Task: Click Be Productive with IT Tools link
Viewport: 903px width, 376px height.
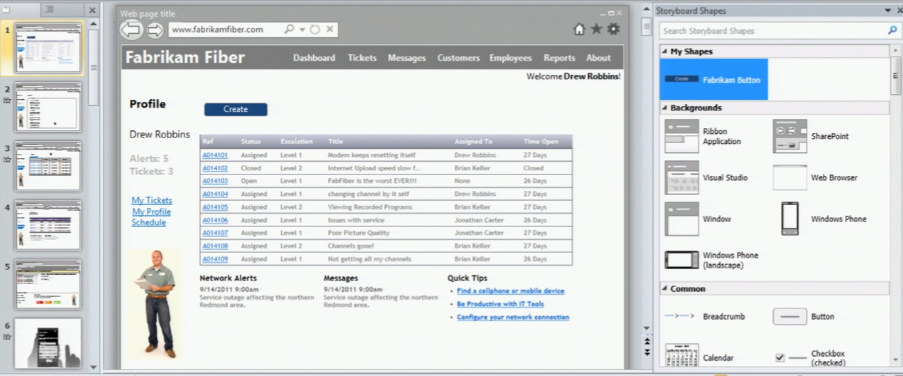Action: pos(500,304)
